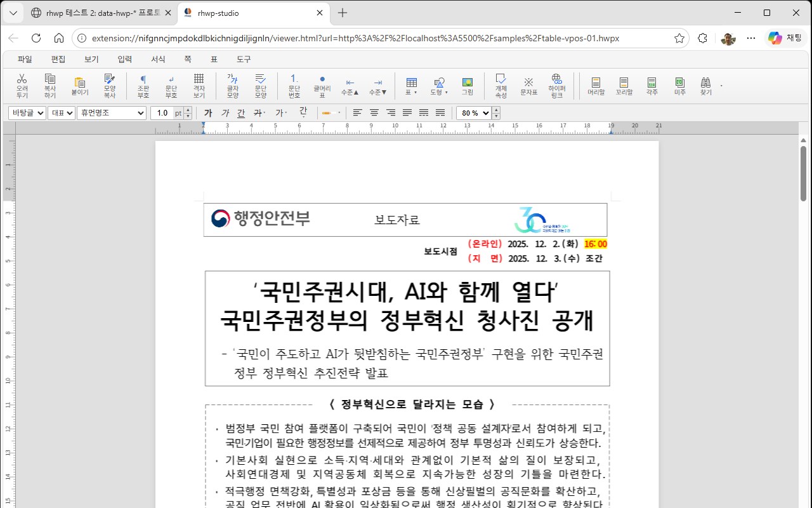
Task: Open 개체속성 object properties
Action: 501,86
